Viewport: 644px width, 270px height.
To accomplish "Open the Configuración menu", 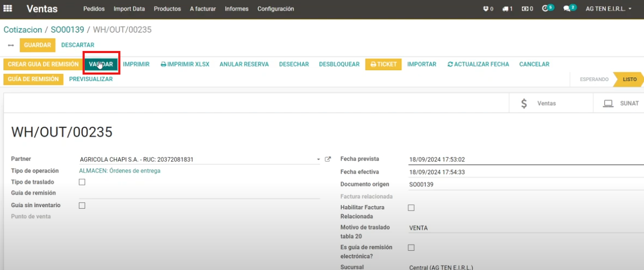I will (276, 9).
